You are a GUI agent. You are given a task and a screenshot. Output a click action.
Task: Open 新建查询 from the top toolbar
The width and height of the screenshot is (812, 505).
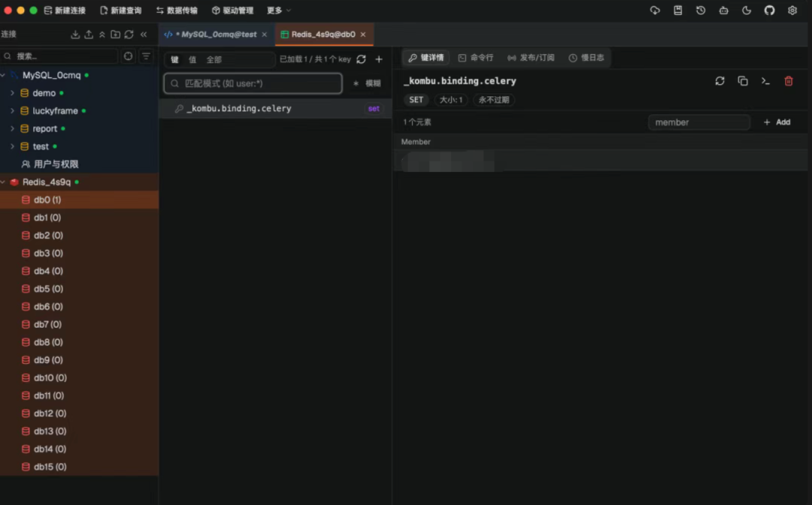click(x=120, y=11)
